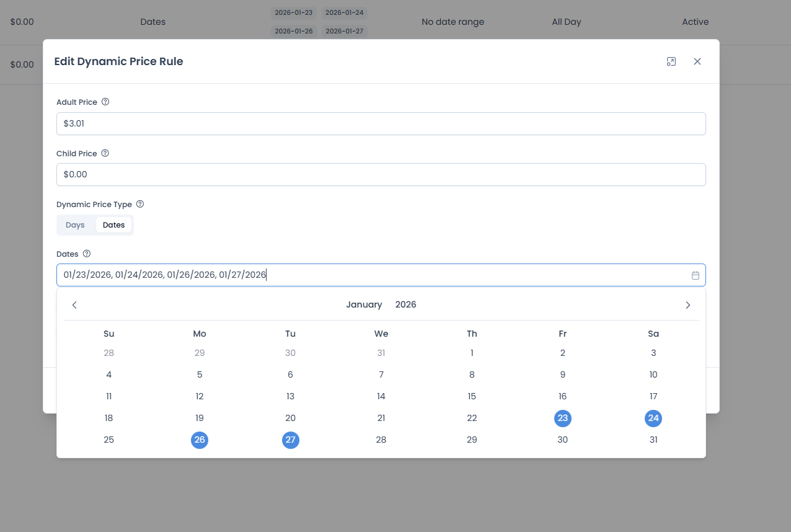
Task: Pick January 29 in calendar
Action: coord(472,440)
